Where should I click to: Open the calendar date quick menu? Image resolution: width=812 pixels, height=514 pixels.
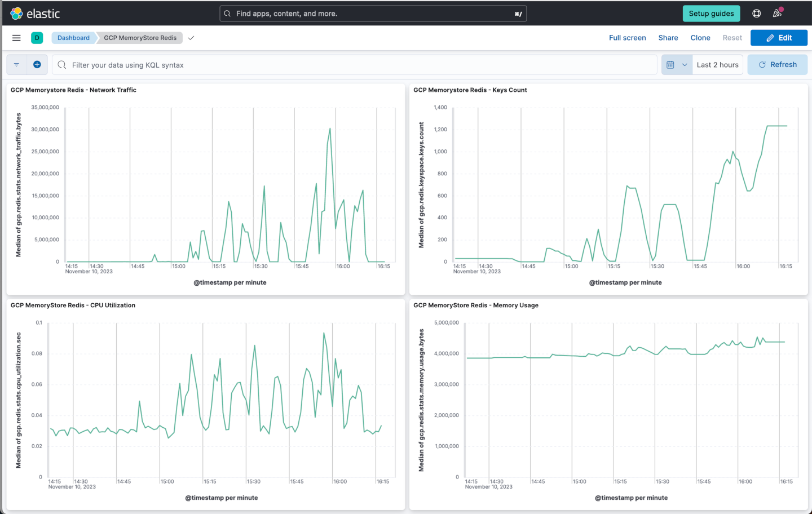click(x=676, y=65)
